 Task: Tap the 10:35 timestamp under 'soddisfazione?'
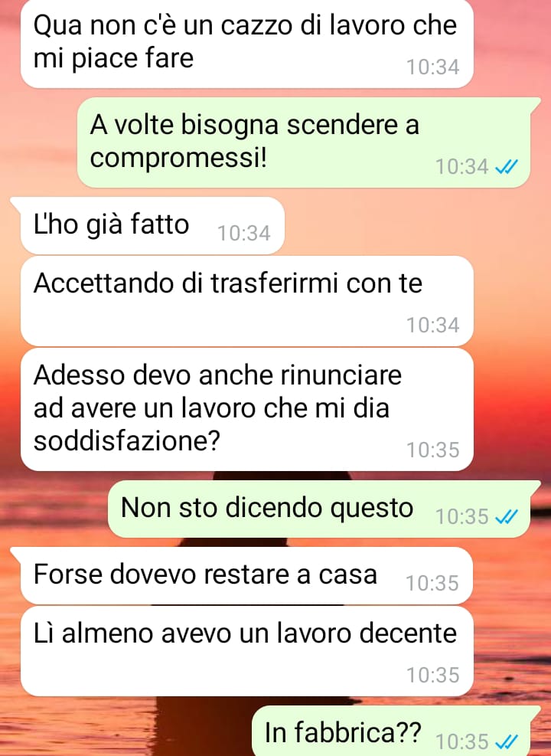[433, 450]
